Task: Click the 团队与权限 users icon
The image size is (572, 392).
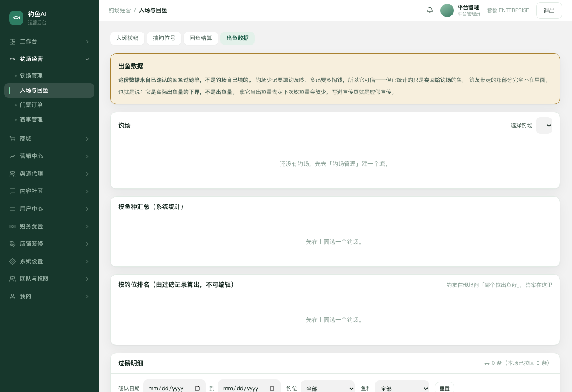Action: (13, 279)
